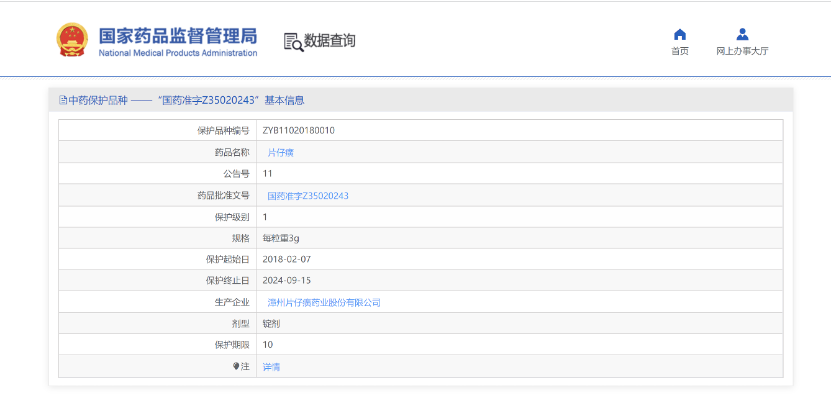832x398 pixels.
Task: Click the 保护级别 field label
Action: coord(231,217)
